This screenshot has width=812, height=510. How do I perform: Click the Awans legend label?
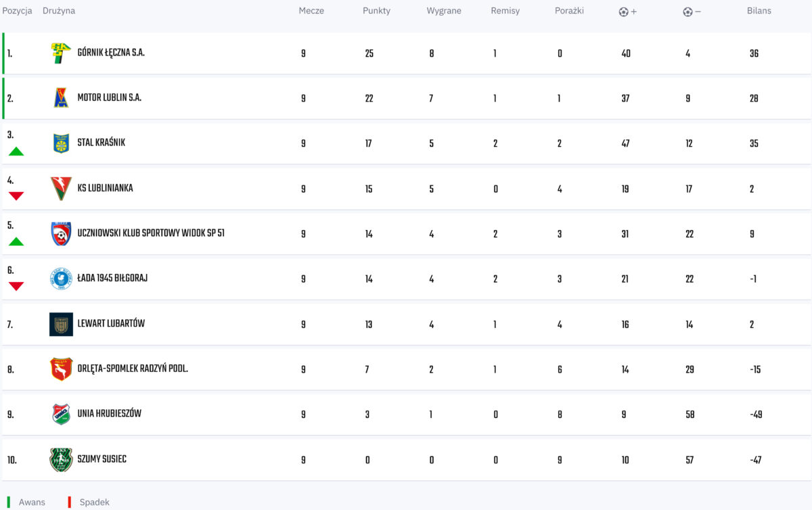(x=32, y=502)
